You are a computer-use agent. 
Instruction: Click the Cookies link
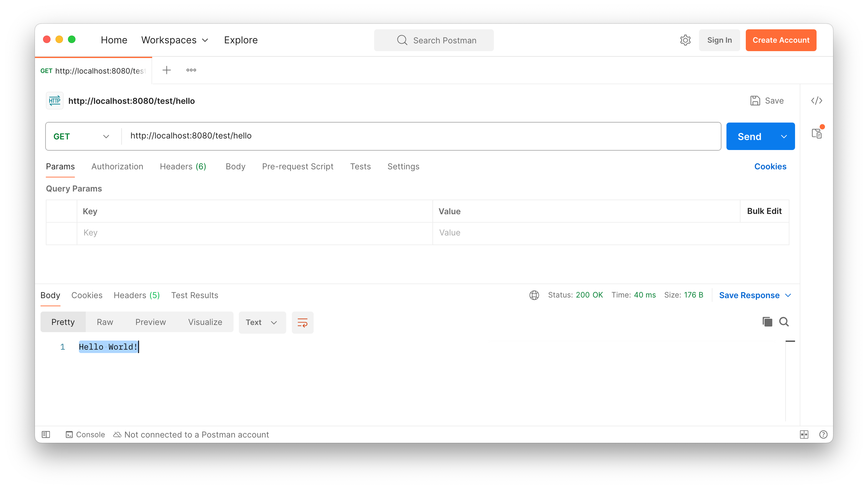click(x=770, y=167)
